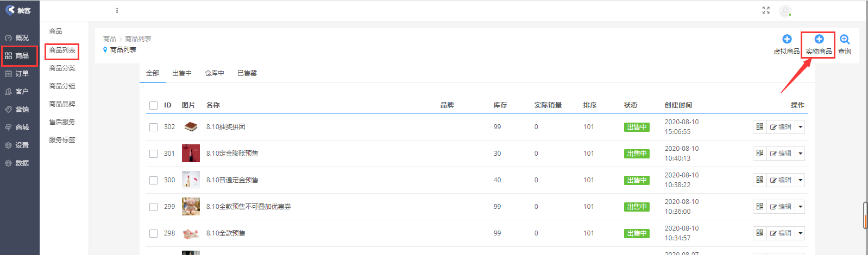The width and height of the screenshot is (868, 255).
Task: Edit product 8.10普通定金预售
Action: click(x=781, y=180)
